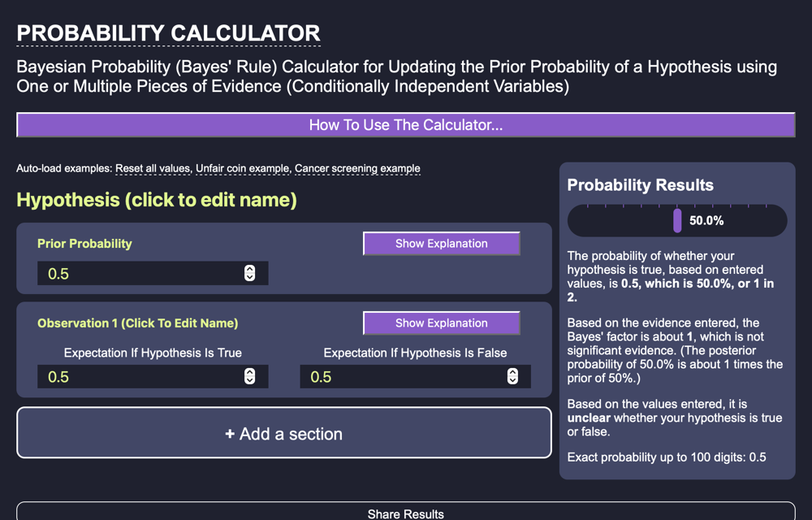
Task: Open the Share Results panel
Action: [x=405, y=513]
